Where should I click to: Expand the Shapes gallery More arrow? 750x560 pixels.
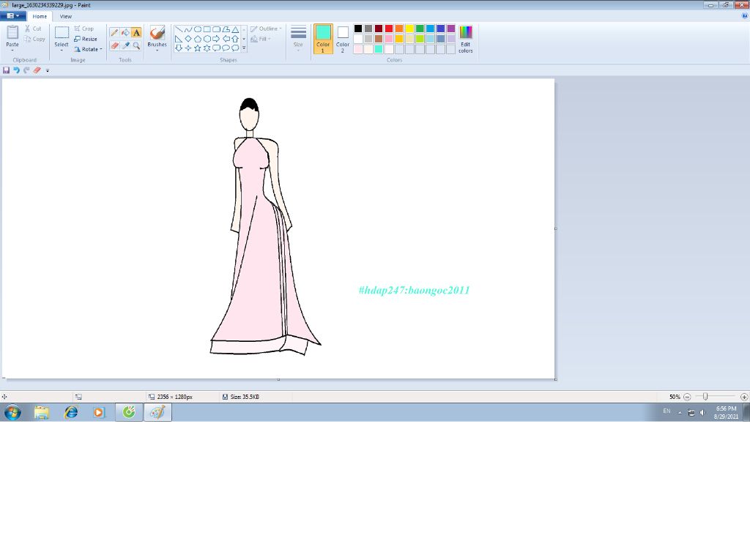pos(244,48)
